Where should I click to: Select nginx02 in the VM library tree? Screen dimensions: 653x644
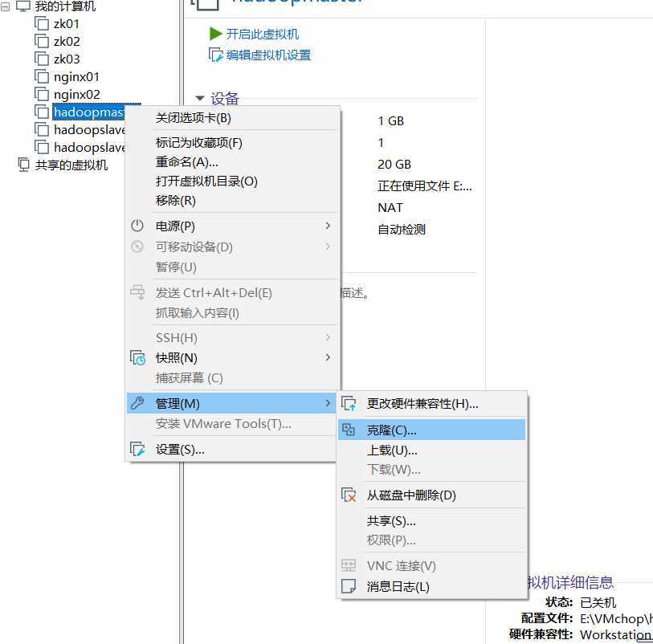(76, 95)
